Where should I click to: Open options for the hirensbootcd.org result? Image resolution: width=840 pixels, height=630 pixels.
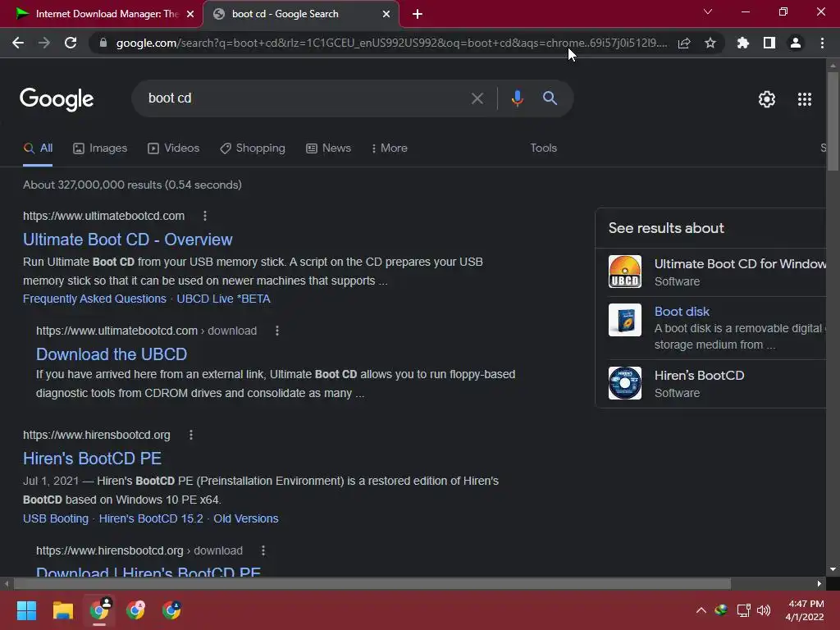point(190,435)
